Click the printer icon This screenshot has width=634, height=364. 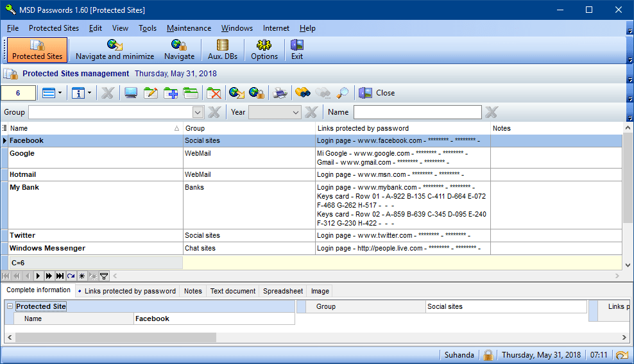coord(280,93)
